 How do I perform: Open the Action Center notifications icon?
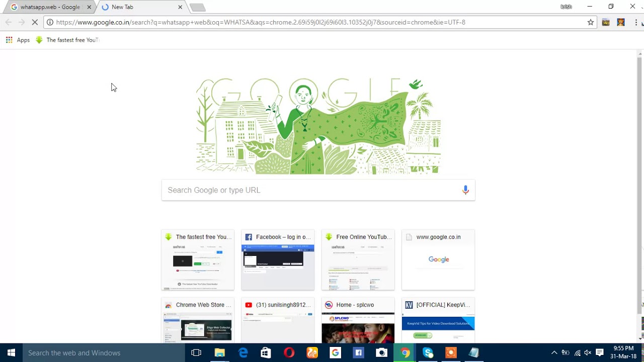pos(600,353)
